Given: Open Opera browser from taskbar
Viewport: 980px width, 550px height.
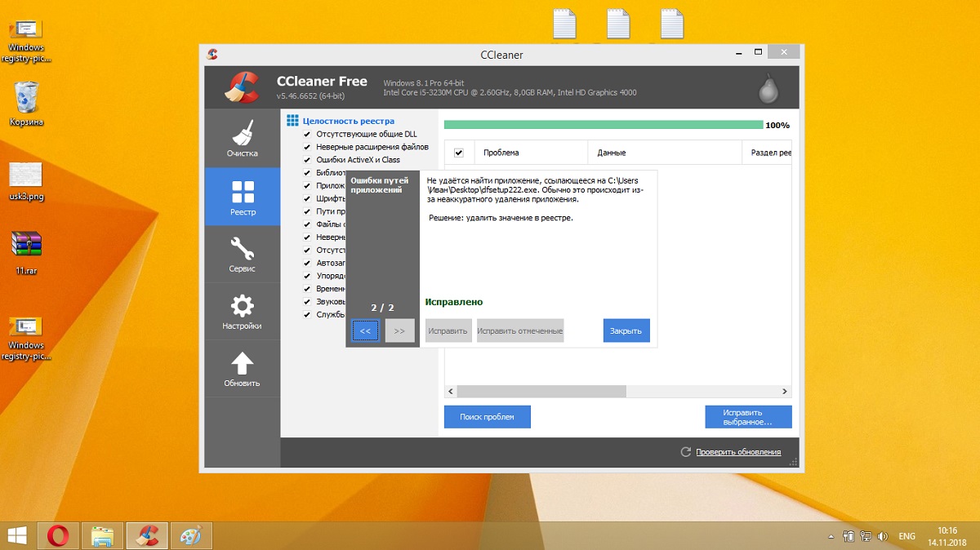Looking at the screenshot, I should (x=57, y=536).
